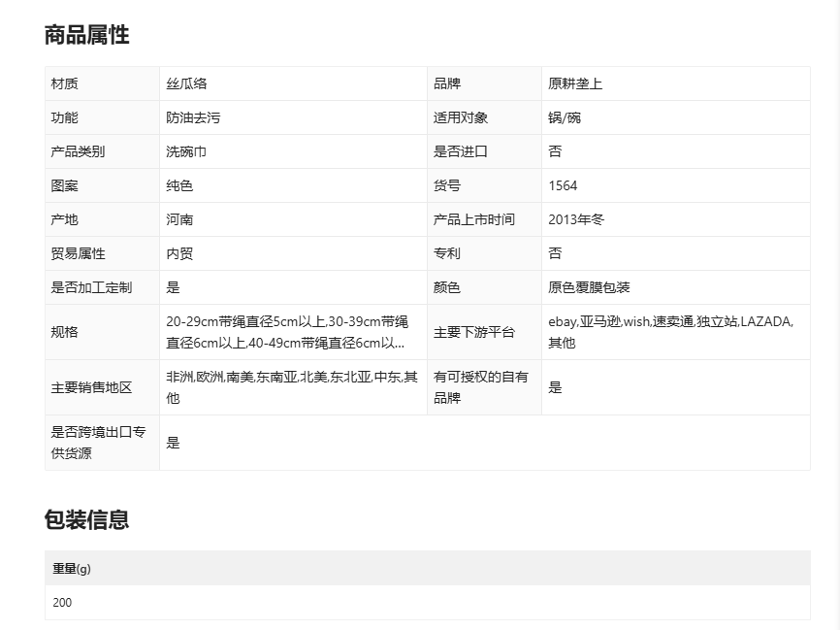840x630 pixels.
Task: Click the pattern value 纯色
Action: tap(179, 185)
